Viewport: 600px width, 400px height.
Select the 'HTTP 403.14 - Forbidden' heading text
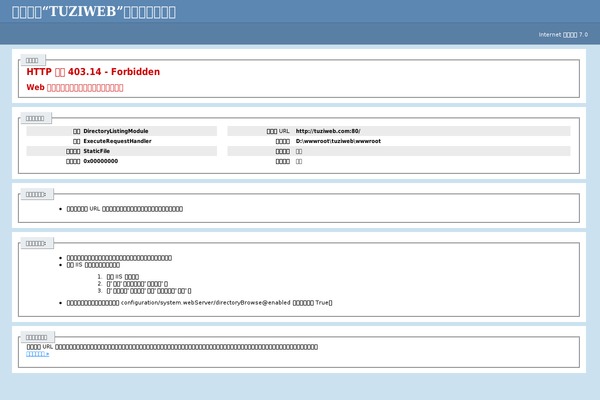[93, 72]
